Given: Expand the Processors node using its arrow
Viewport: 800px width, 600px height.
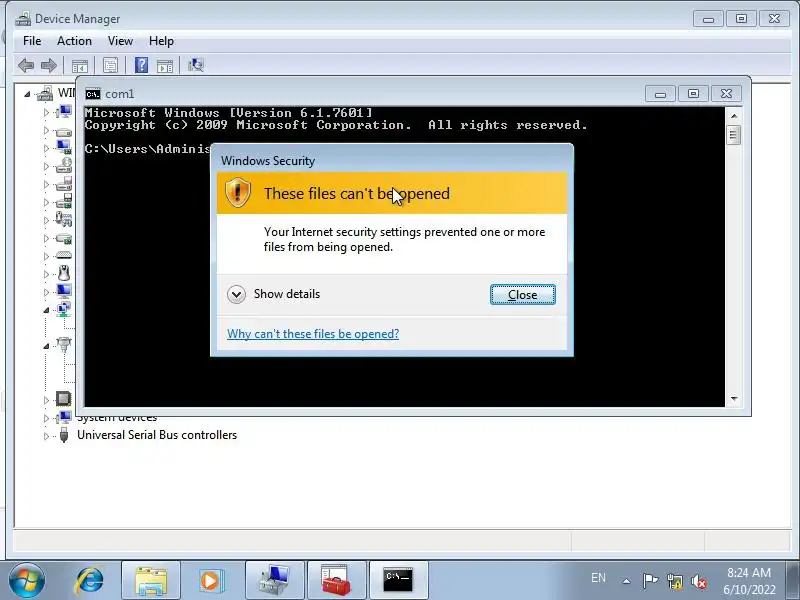Looking at the screenshot, I should (x=46, y=399).
